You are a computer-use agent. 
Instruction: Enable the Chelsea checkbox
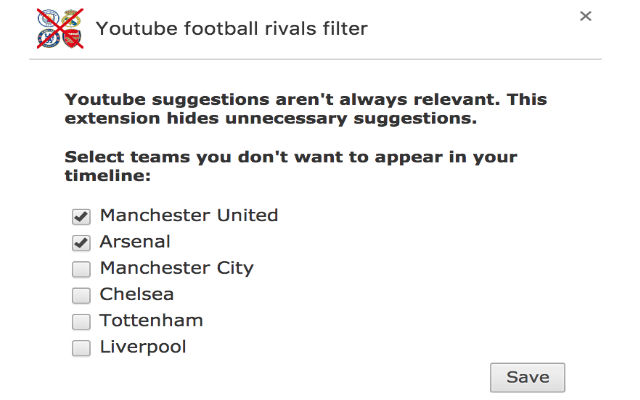[81, 295]
